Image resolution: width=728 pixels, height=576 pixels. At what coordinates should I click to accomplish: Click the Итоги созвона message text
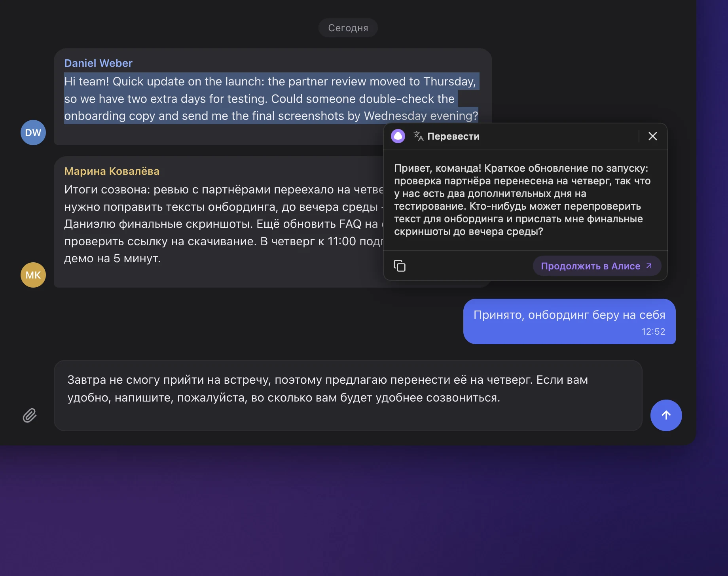tap(224, 224)
